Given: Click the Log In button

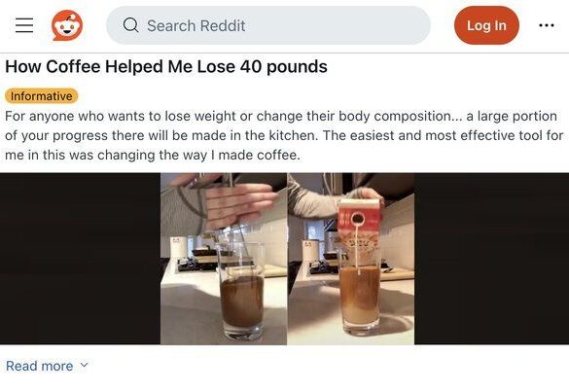Looking at the screenshot, I should pyautogui.click(x=486, y=25).
